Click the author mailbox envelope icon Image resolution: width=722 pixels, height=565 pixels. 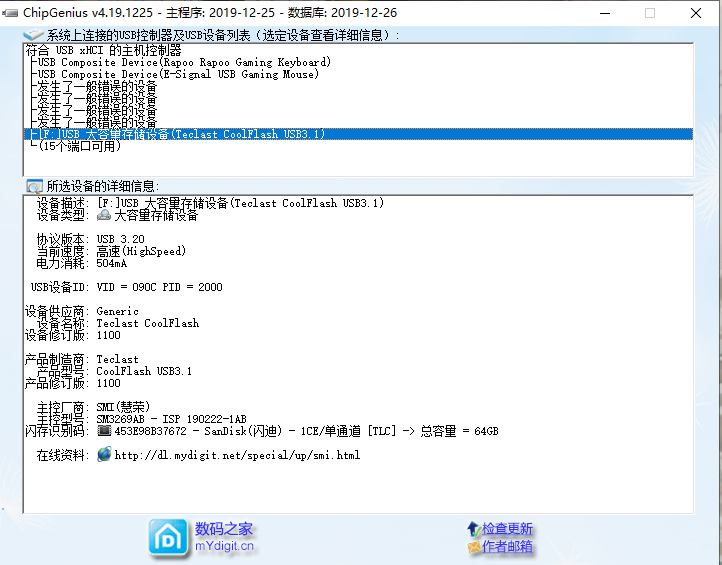(473, 547)
